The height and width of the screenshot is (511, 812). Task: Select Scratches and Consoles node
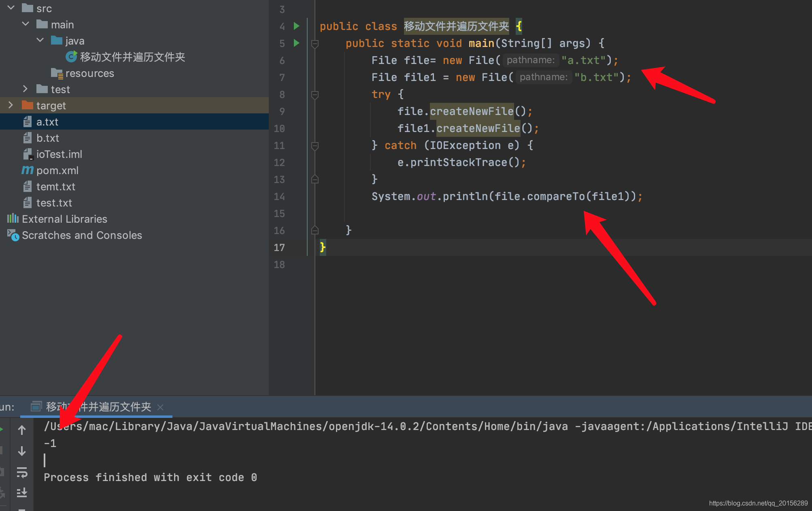(82, 235)
